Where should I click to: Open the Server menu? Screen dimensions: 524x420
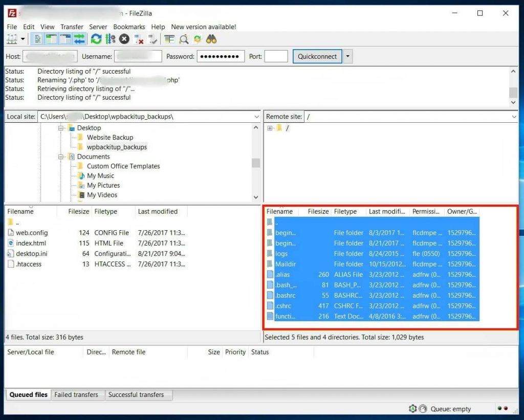click(x=98, y=27)
